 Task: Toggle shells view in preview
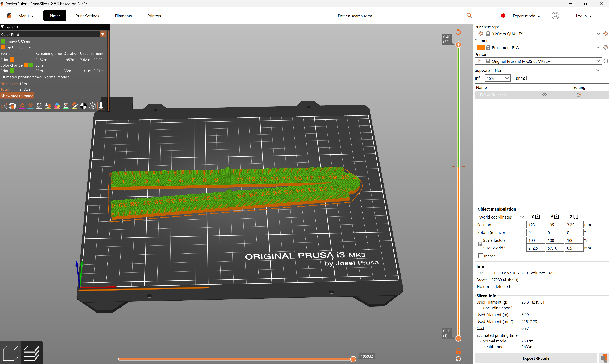[x=92, y=106]
